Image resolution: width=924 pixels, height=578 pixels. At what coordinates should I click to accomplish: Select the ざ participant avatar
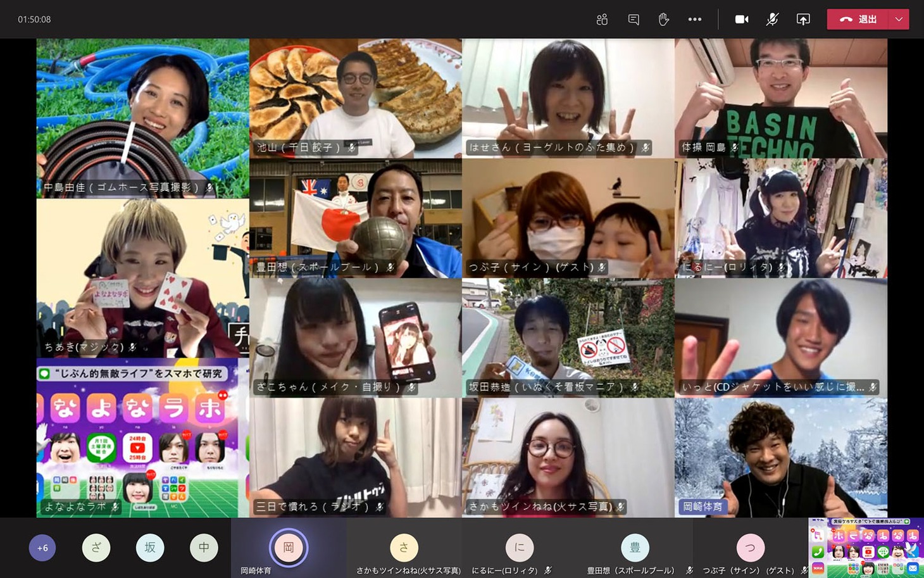pyautogui.click(x=96, y=548)
